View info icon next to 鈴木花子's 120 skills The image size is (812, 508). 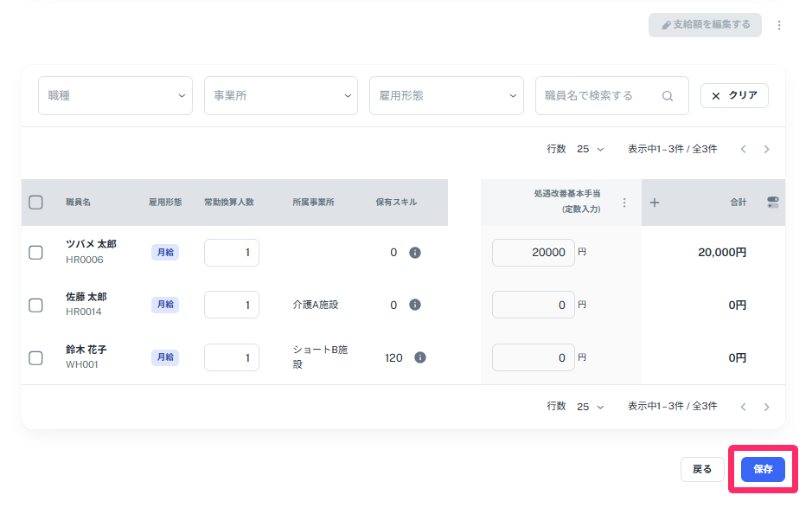(x=420, y=357)
